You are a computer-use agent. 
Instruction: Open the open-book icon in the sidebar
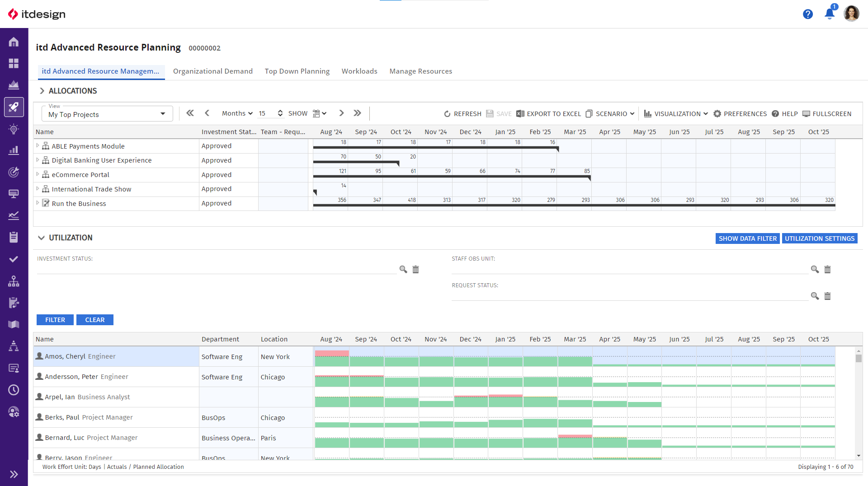(14, 324)
